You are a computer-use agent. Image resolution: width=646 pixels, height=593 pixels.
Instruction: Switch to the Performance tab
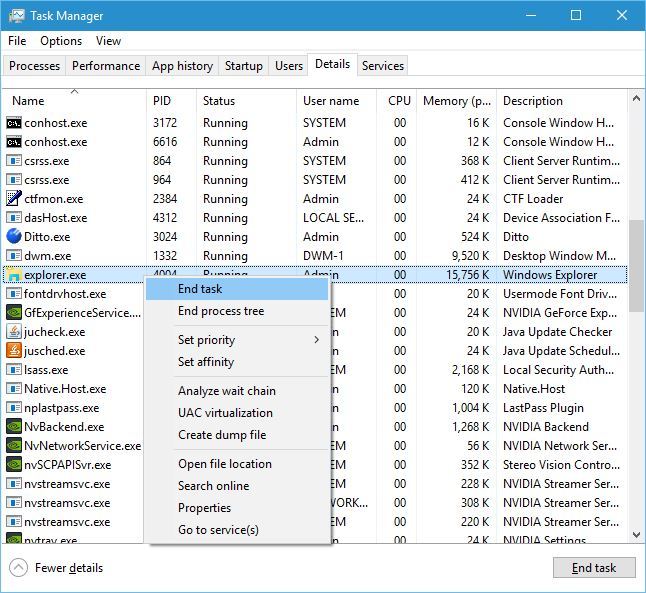click(x=106, y=66)
